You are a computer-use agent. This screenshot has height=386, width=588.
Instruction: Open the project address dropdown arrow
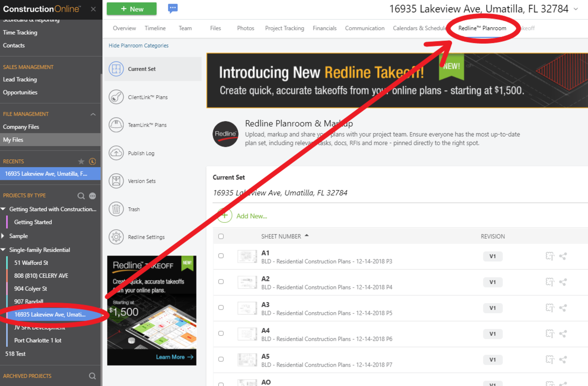(576, 9)
